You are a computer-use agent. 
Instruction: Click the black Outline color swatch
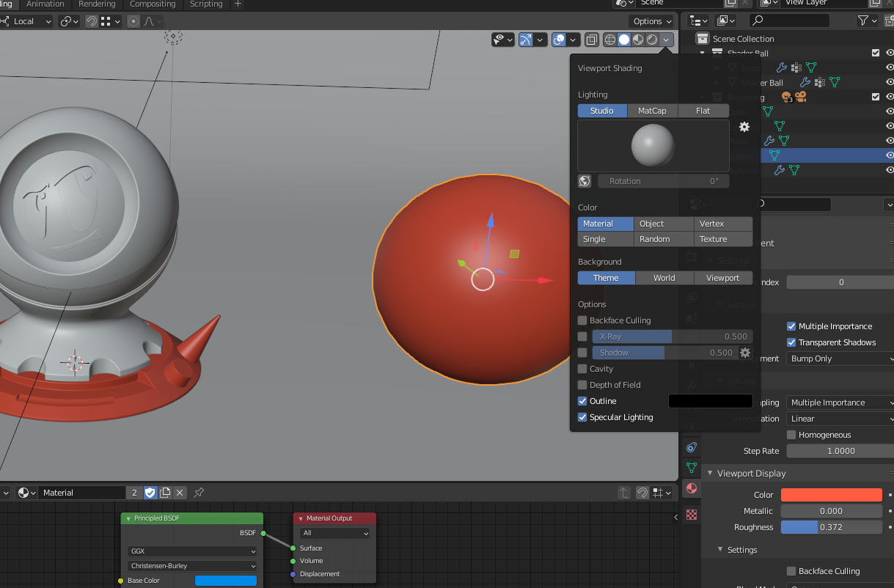click(711, 401)
